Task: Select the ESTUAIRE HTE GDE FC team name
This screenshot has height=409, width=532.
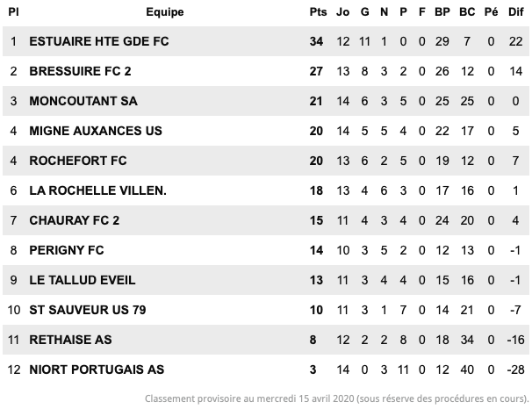Action: pyautogui.click(x=99, y=41)
